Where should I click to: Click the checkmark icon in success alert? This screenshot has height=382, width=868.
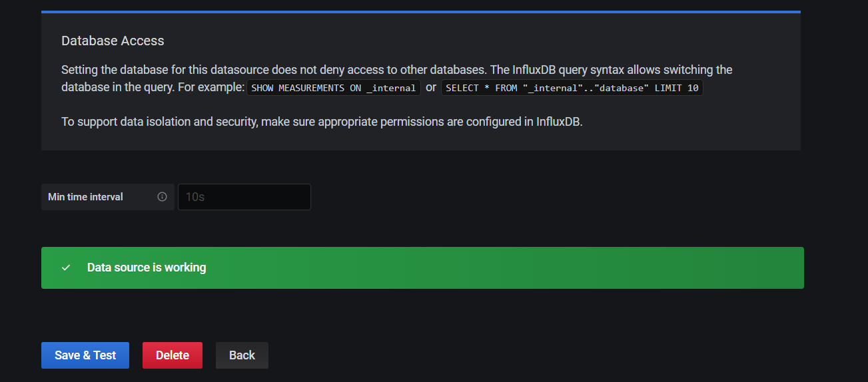coord(66,268)
